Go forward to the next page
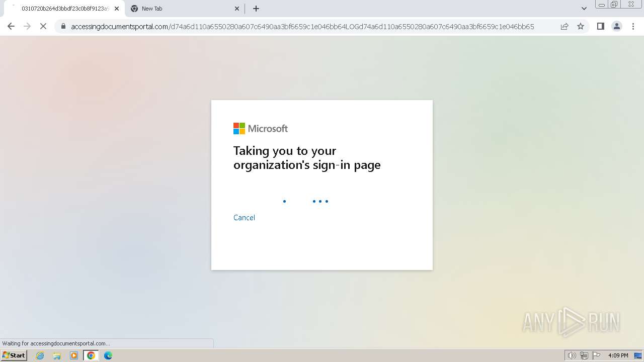This screenshot has height=362, width=644. click(x=27, y=26)
